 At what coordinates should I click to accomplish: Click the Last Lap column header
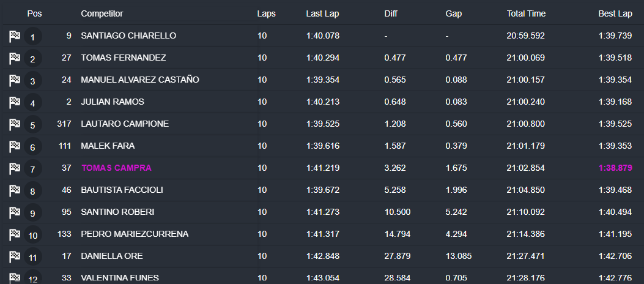click(x=322, y=13)
